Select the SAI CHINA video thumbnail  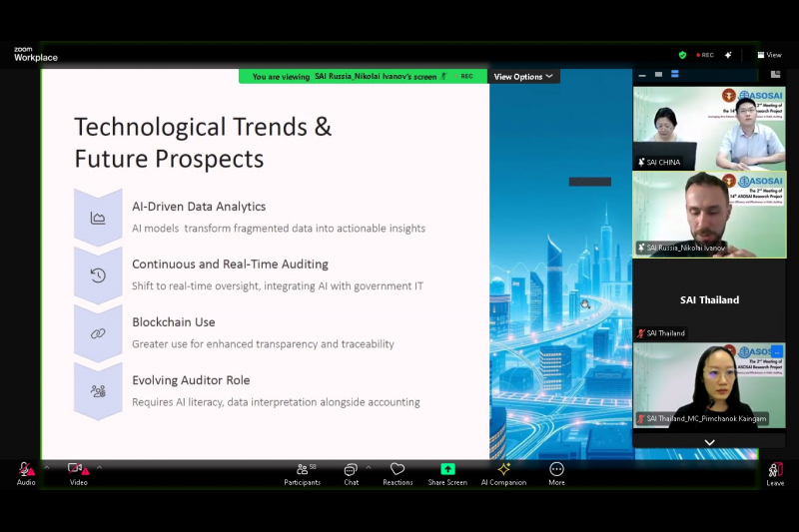pos(709,128)
